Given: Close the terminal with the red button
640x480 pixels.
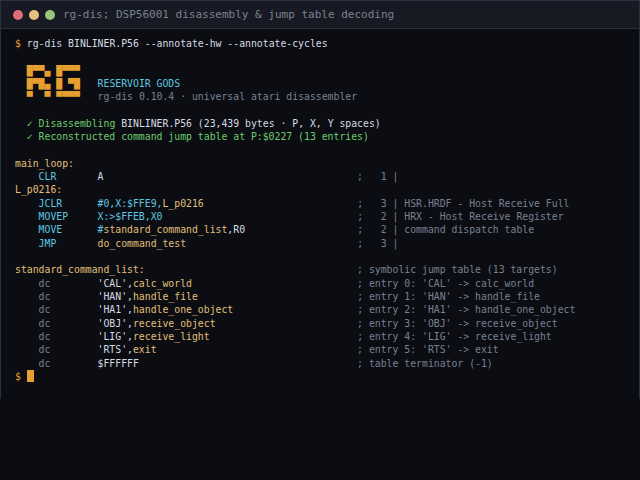Looking at the screenshot, I should [18, 15].
